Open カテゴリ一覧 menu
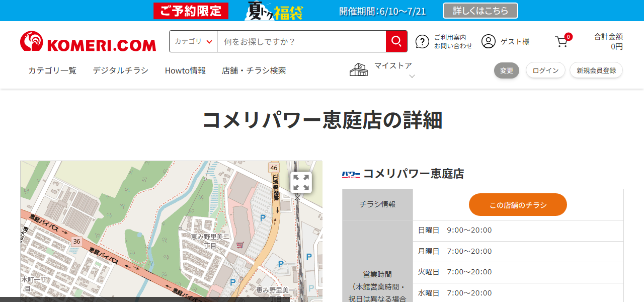The image size is (644, 302). point(52,70)
